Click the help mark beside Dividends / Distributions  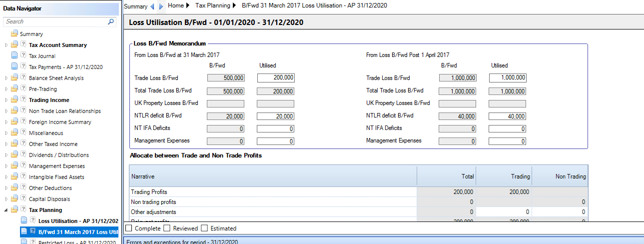(x=23, y=155)
